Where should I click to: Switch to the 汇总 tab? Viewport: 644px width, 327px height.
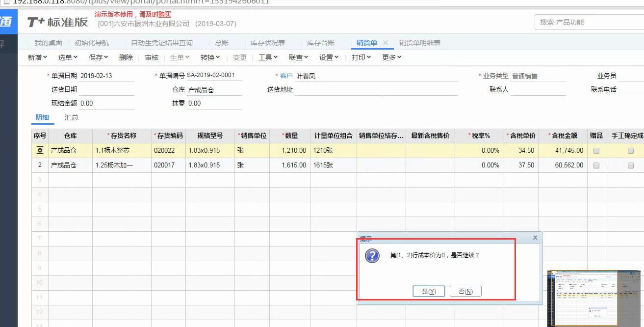[72, 117]
